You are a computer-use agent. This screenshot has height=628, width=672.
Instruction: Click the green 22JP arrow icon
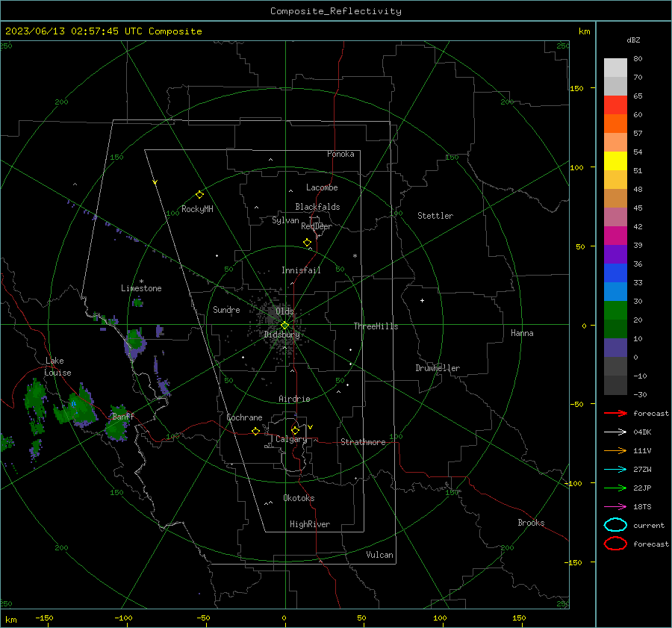(x=615, y=488)
